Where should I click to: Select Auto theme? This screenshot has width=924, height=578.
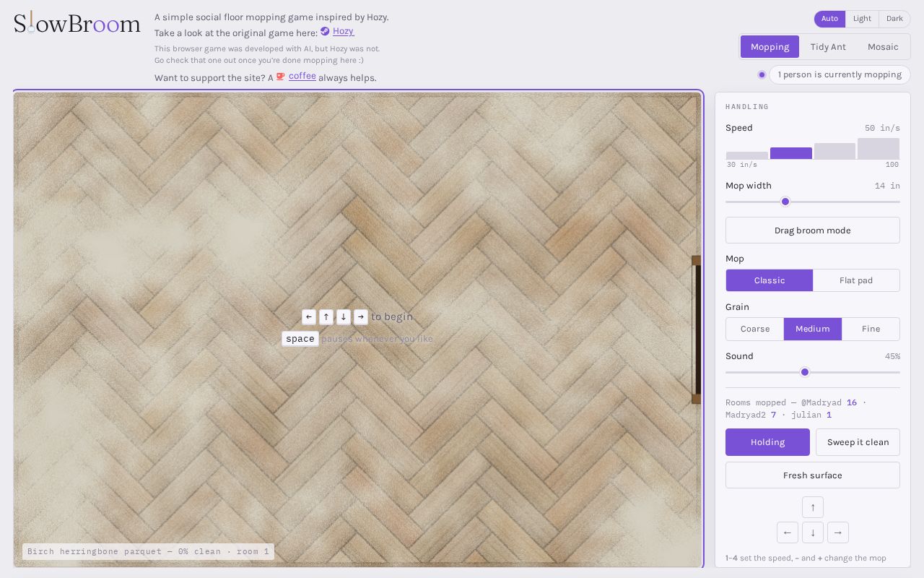(829, 19)
